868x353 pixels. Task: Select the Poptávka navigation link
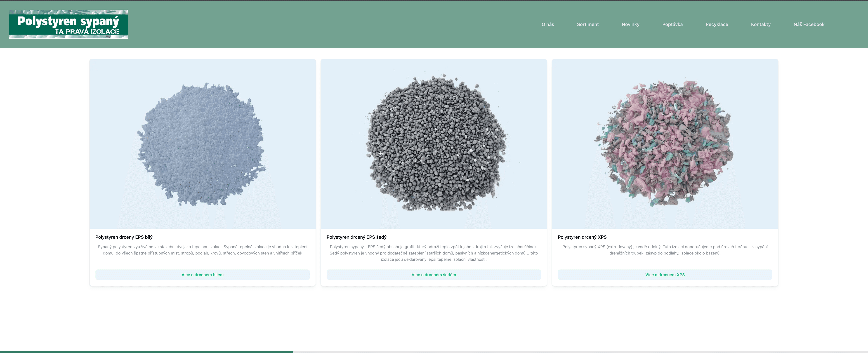(x=672, y=24)
